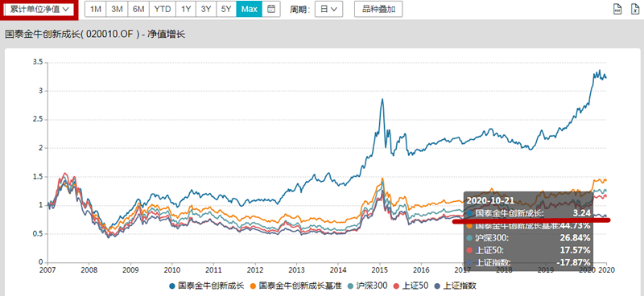Select the 5Y time range
This screenshot has height=296, width=644.
(226, 9)
